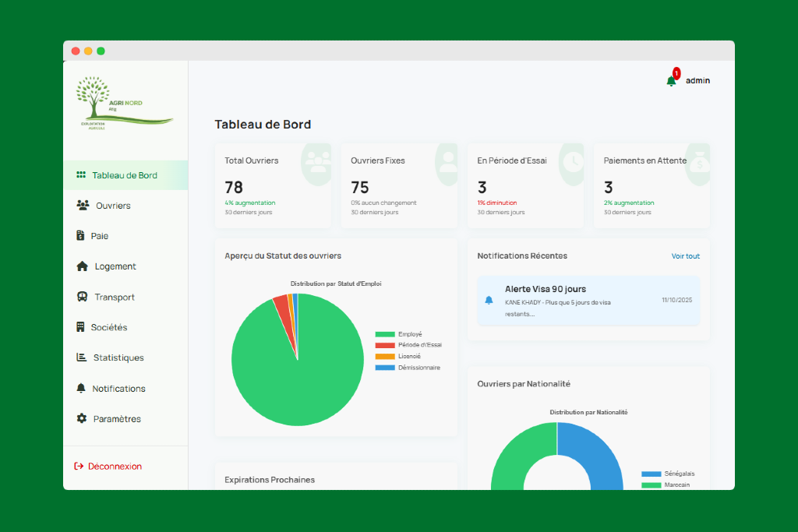Click the Démissionnaire blue legend swatch

pos(385,368)
